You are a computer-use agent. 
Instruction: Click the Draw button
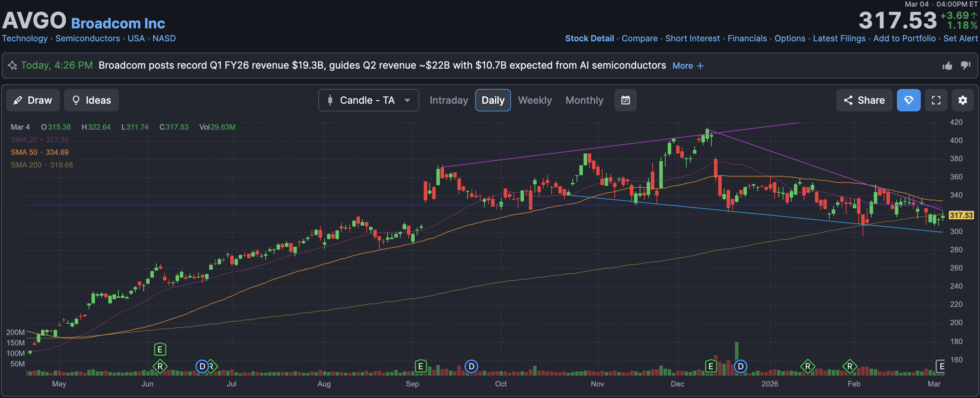coord(33,100)
